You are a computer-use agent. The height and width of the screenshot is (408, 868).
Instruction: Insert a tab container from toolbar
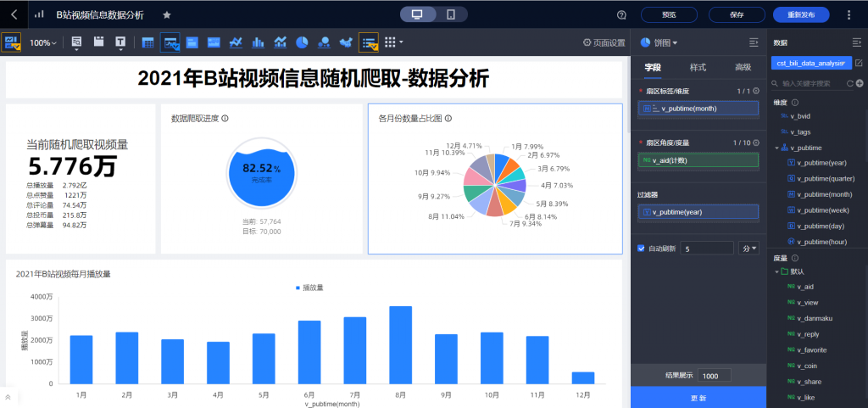[98, 42]
